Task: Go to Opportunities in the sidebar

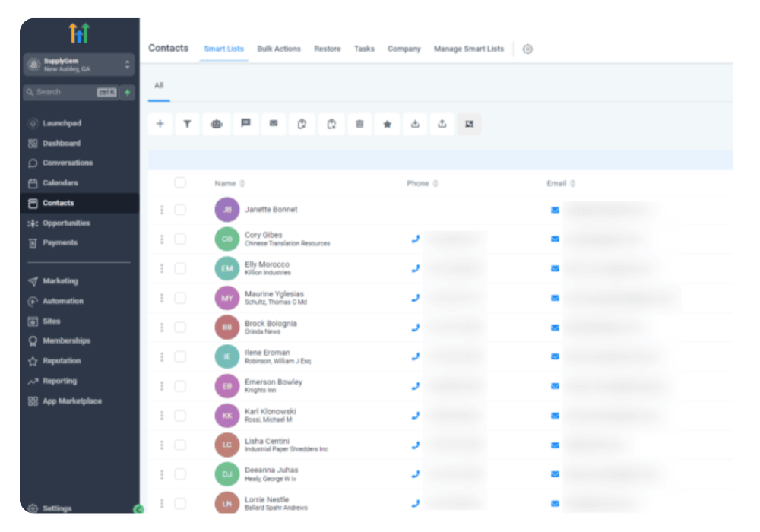Action: click(x=66, y=223)
